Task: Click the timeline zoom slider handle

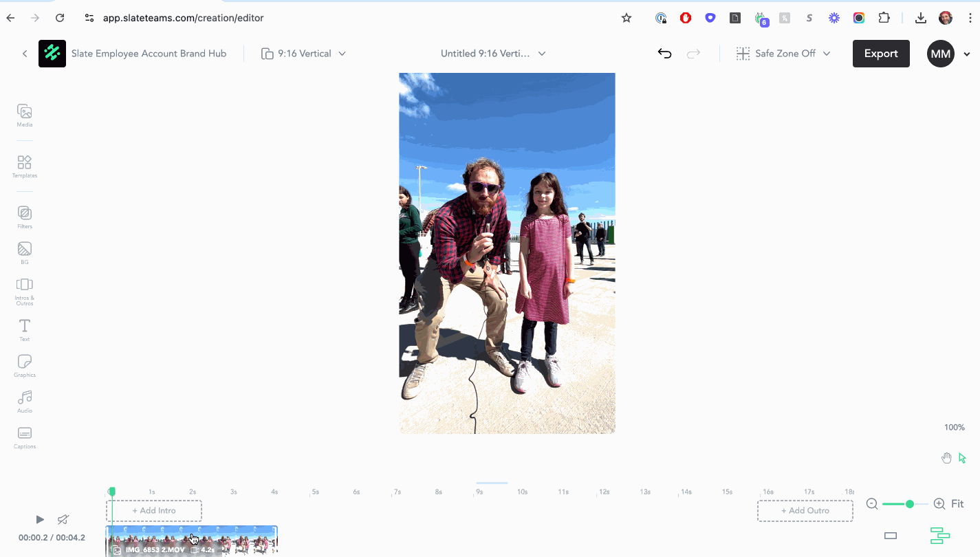Action: (x=910, y=504)
